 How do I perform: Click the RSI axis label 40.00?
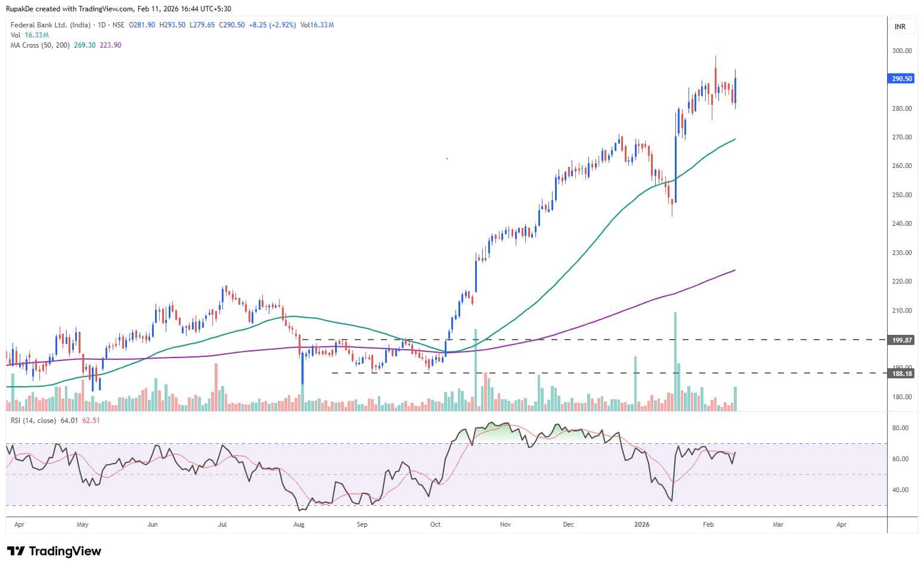900,490
